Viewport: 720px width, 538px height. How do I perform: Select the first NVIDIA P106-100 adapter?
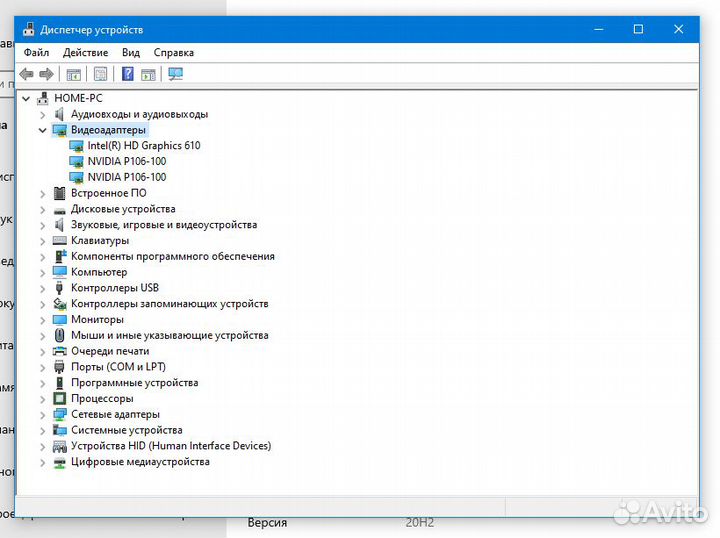[127, 161]
